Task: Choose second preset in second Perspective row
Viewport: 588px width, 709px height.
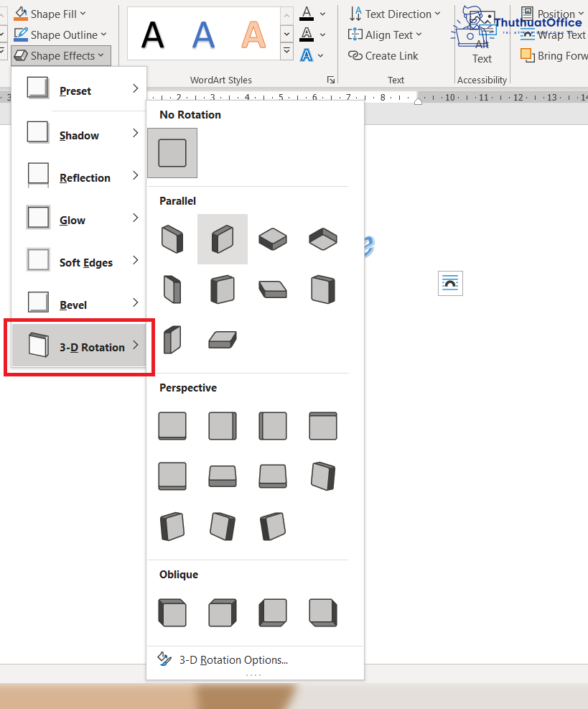Action: tap(223, 476)
